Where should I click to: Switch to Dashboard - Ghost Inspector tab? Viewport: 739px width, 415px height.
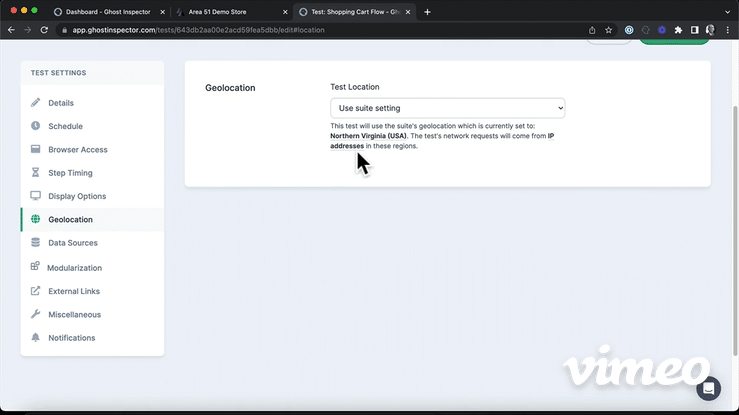pyautogui.click(x=108, y=12)
